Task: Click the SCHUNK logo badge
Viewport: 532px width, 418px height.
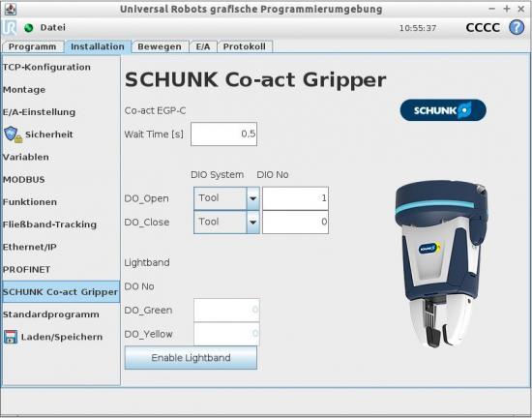Action: click(443, 110)
